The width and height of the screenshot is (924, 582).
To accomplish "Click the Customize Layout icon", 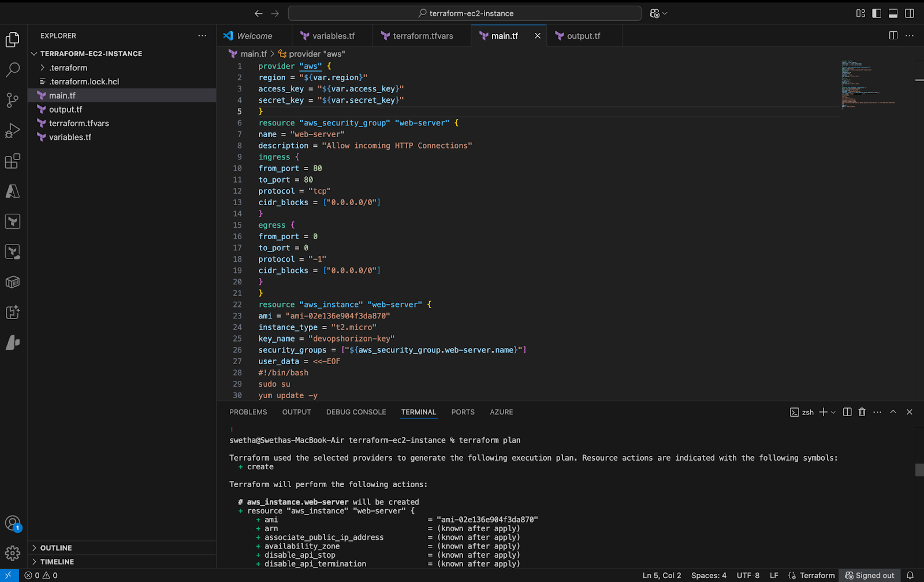I will click(x=860, y=13).
